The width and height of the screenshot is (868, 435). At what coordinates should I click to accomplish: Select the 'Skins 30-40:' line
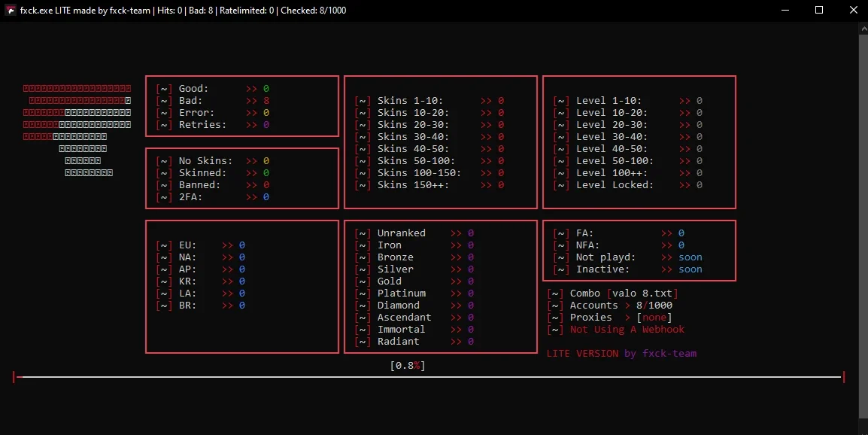[429, 137]
